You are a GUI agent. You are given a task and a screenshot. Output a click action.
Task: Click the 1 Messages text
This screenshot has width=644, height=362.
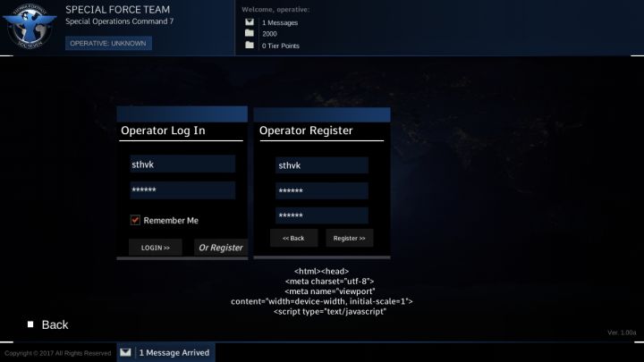click(280, 23)
